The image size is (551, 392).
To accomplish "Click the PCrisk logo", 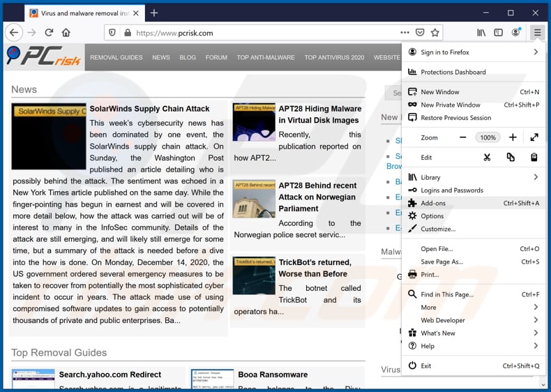I will coord(44,56).
